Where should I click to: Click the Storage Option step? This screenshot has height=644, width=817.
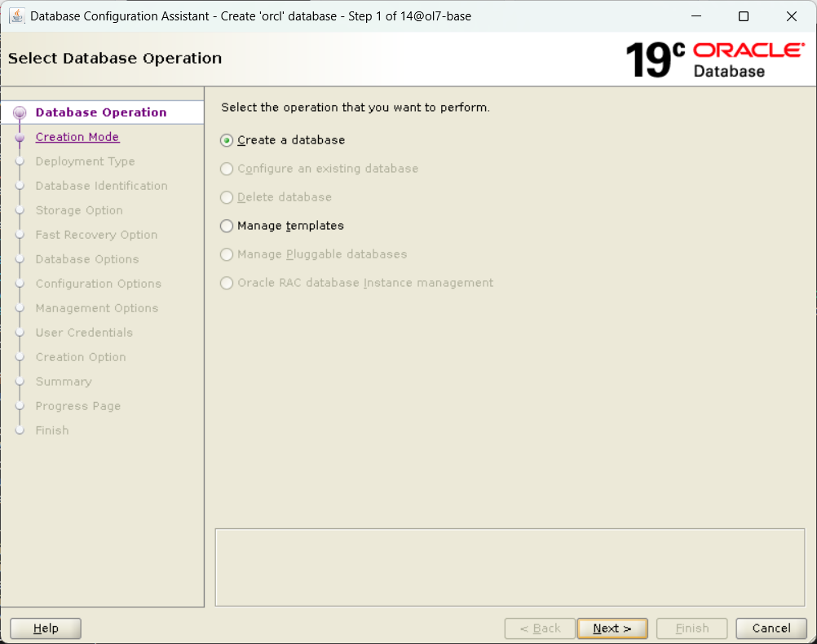(79, 210)
